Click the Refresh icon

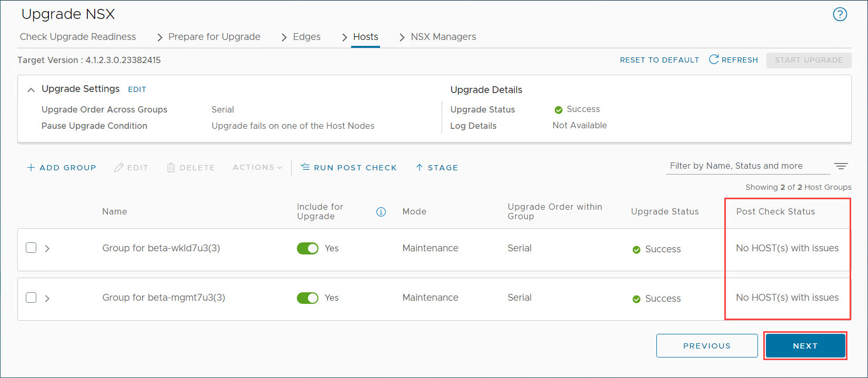714,59
